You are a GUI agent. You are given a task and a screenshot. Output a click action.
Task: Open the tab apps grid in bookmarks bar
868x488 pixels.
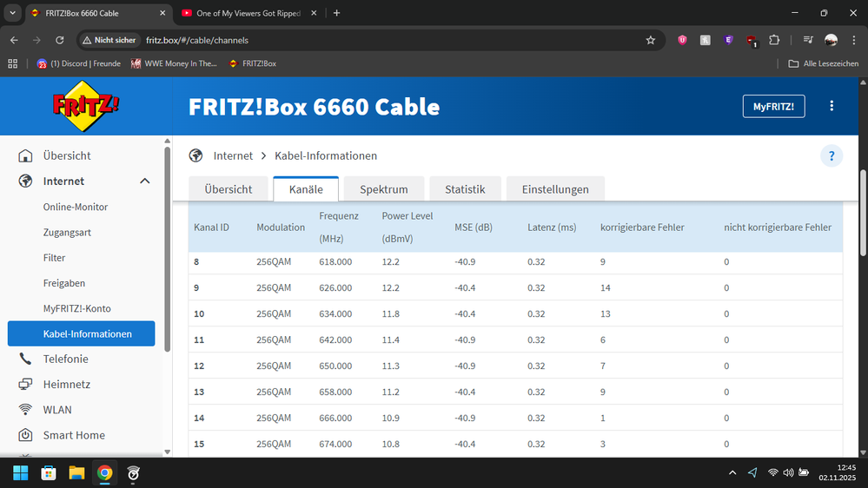[13, 63]
